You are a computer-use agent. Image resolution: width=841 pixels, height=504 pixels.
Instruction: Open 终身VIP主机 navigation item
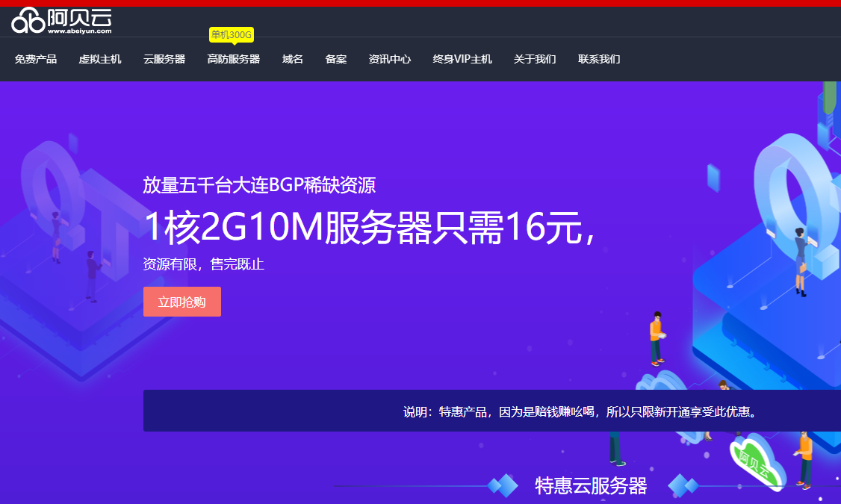coord(462,59)
